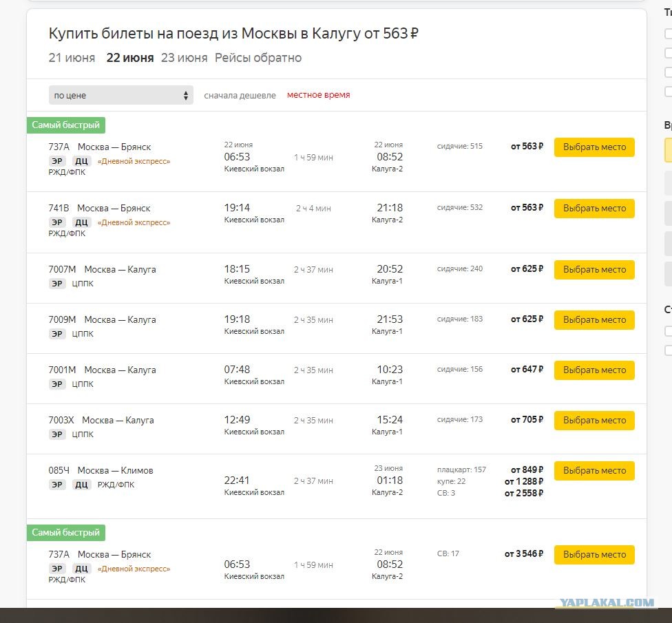The width and height of the screenshot is (672, 623).
Task: Choose СВ seat for 3 546 ₽
Action: coord(594,554)
